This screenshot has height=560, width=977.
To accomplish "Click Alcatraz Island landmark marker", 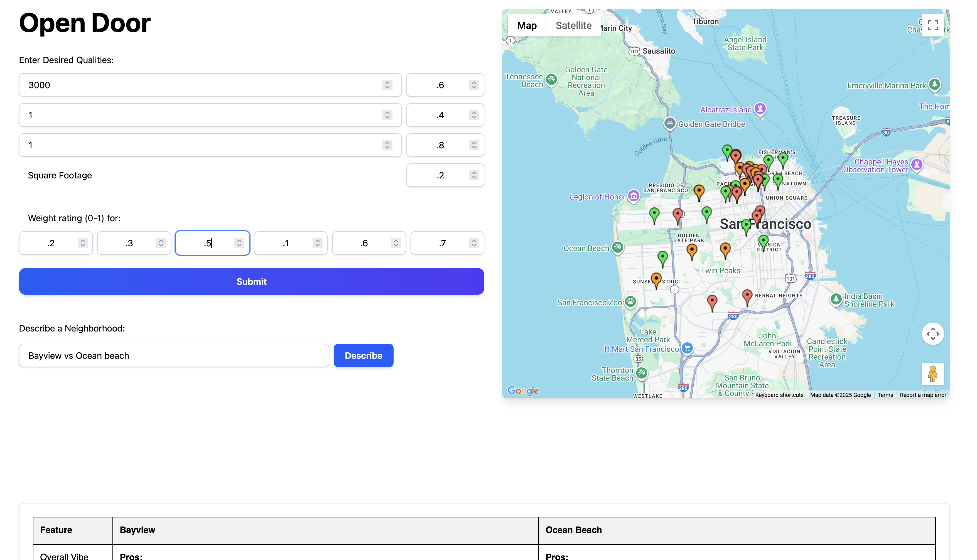I will pos(760,109).
